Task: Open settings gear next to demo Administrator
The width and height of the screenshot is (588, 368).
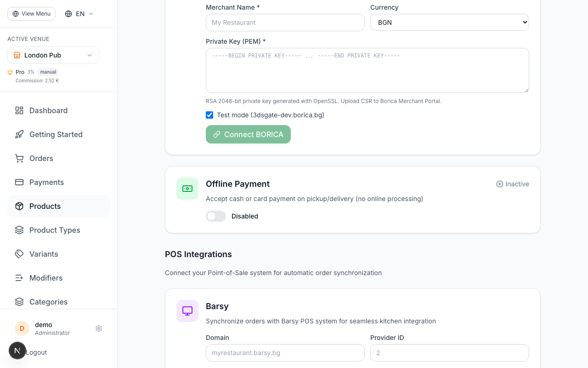Action: 99,328
